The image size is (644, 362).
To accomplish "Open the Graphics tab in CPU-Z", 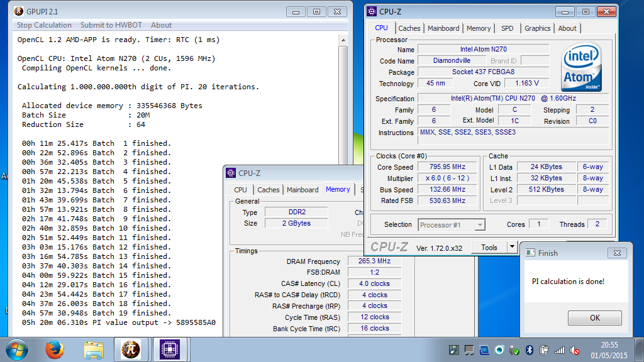I will pos(537,28).
